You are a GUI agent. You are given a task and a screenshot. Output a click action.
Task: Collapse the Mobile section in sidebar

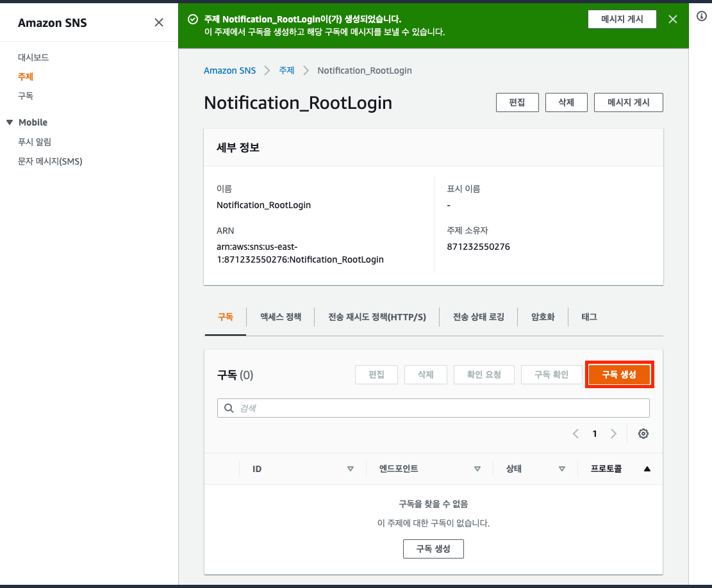[x=10, y=122]
